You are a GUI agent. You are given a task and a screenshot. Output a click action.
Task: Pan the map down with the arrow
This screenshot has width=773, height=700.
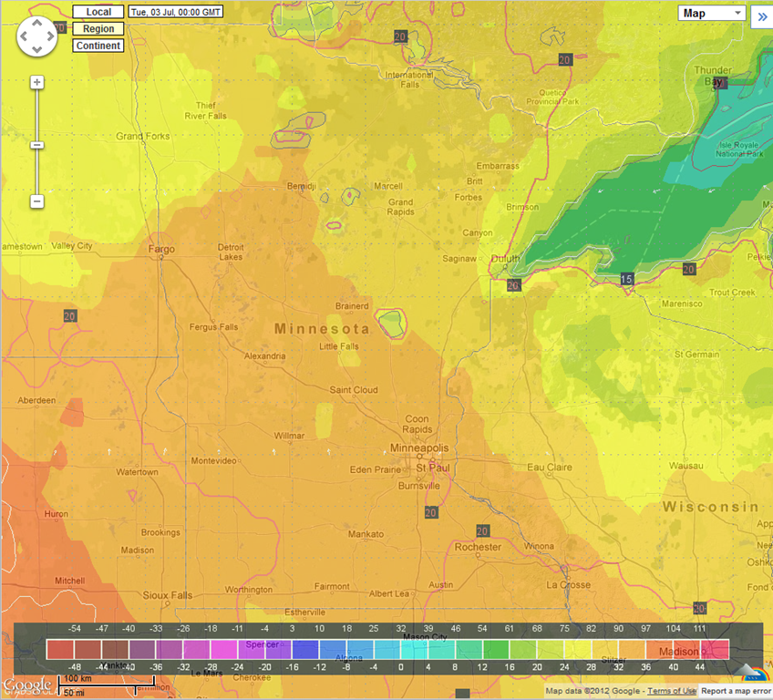point(37,49)
